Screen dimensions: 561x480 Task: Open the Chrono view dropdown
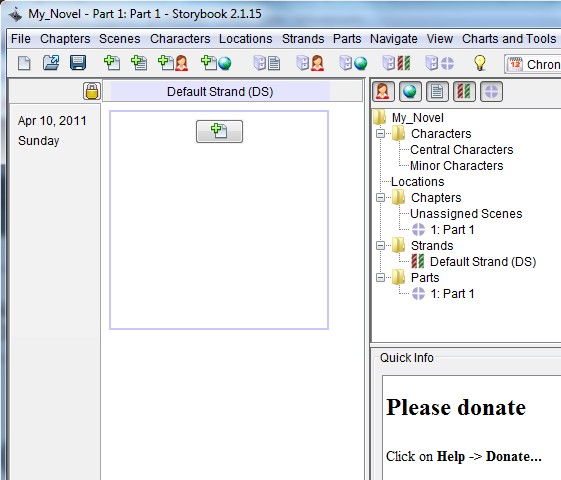click(x=533, y=64)
